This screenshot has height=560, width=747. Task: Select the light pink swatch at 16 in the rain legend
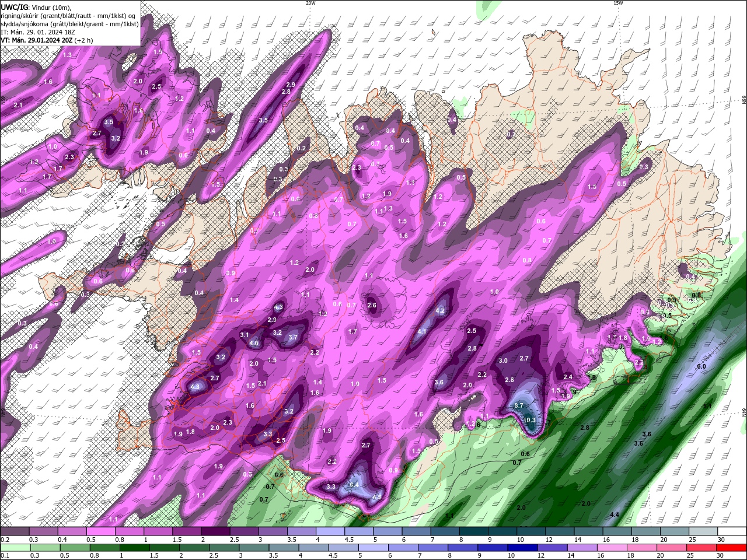point(612,548)
